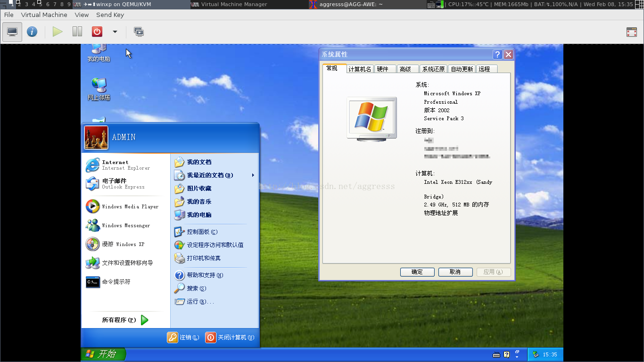644x362 pixels.
Task: Expand 所有程序 all programs arrow
Action: [145, 320]
